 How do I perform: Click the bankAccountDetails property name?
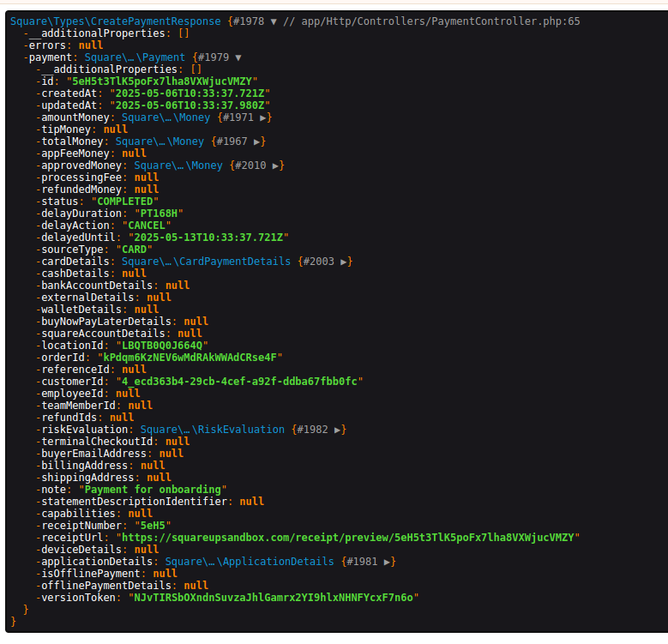[97, 286]
